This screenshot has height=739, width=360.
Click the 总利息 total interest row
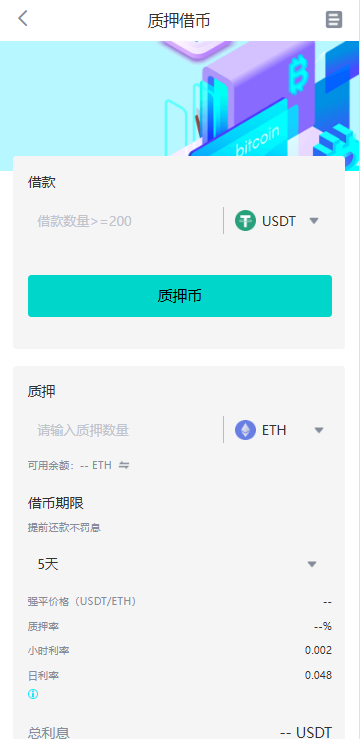tap(180, 732)
